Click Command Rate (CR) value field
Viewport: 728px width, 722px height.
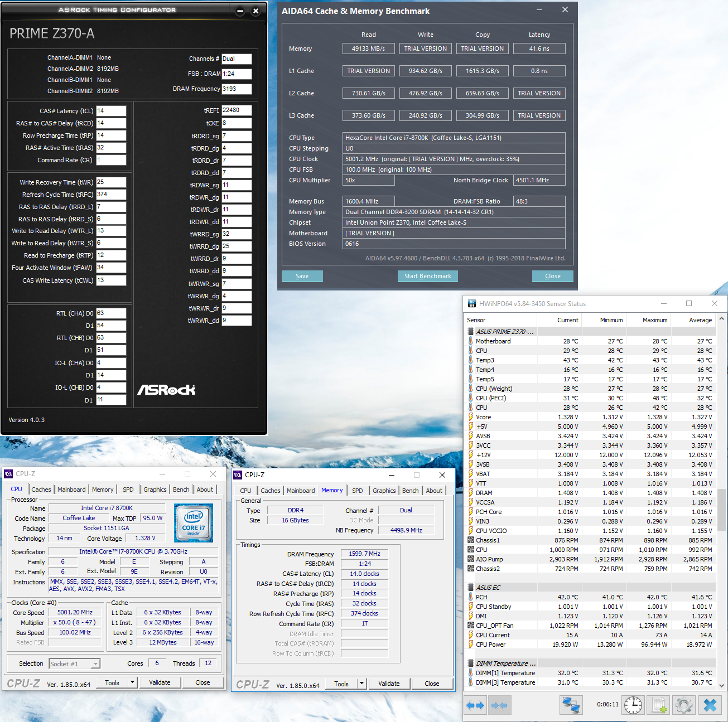(111, 160)
